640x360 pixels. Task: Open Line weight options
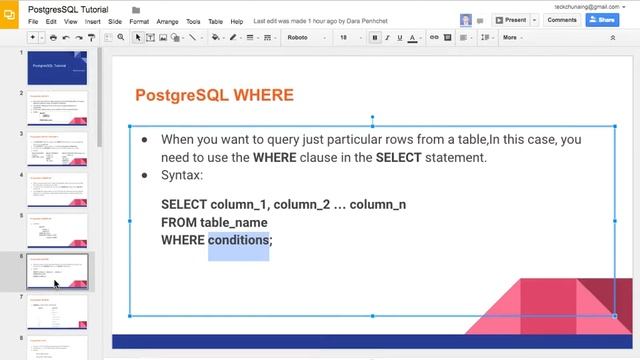click(x=250, y=38)
